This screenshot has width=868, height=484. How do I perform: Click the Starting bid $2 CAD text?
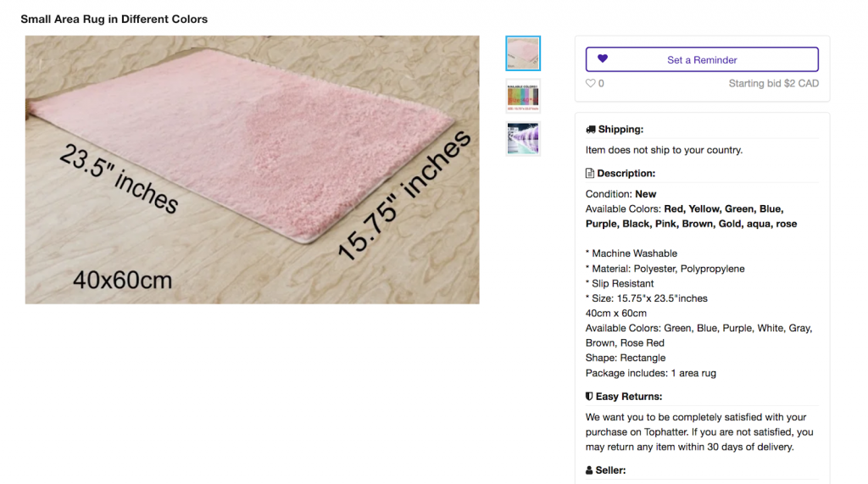click(773, 83)
